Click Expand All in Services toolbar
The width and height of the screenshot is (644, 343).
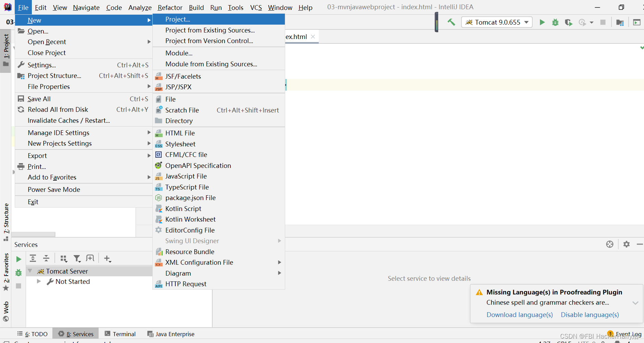33,258
